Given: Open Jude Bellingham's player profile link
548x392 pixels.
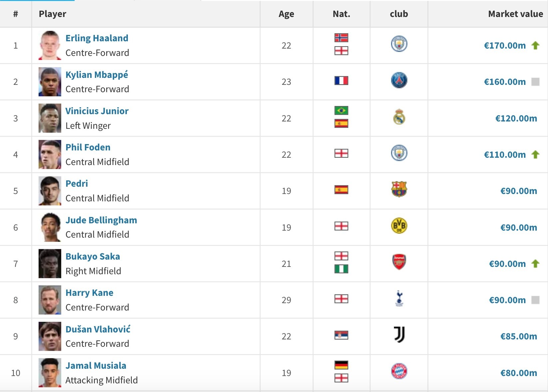Looking at the screenshot, I should pyautogui.click(x=101, y=220).
